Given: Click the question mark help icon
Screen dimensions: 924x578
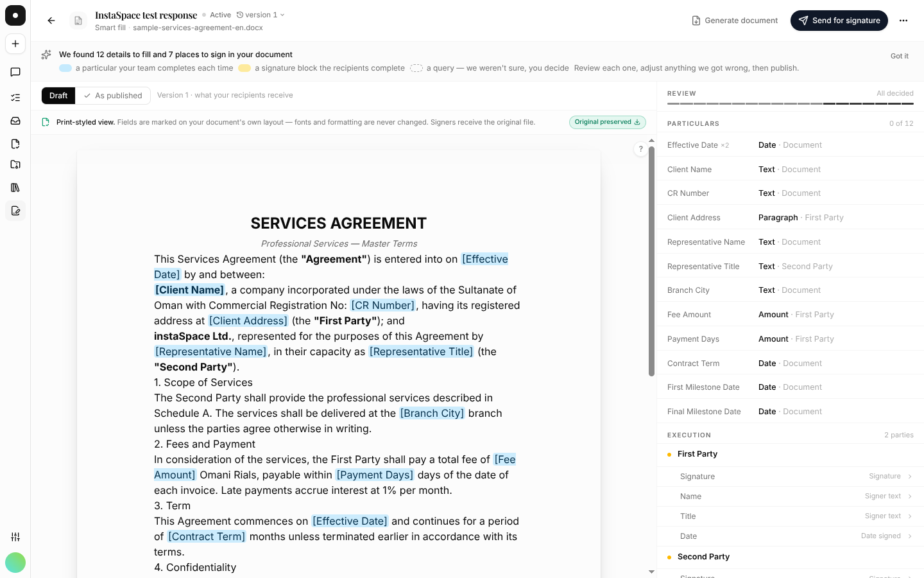Looking at the screenshot, I should [x=640, y=149].
